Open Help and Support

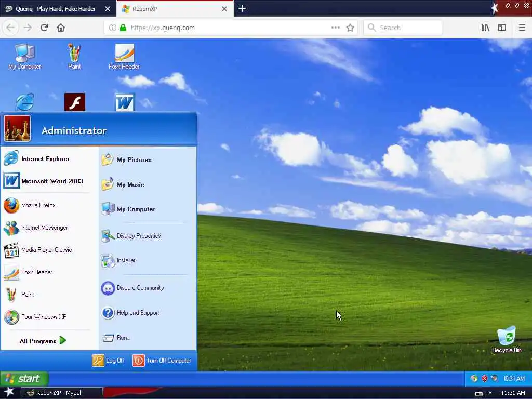pos(148,313)
